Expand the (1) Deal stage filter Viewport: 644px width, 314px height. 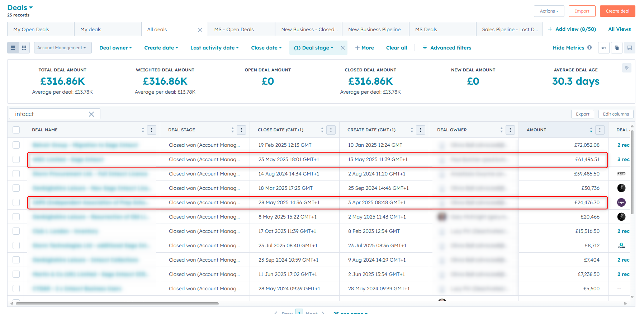pos(314,48)
